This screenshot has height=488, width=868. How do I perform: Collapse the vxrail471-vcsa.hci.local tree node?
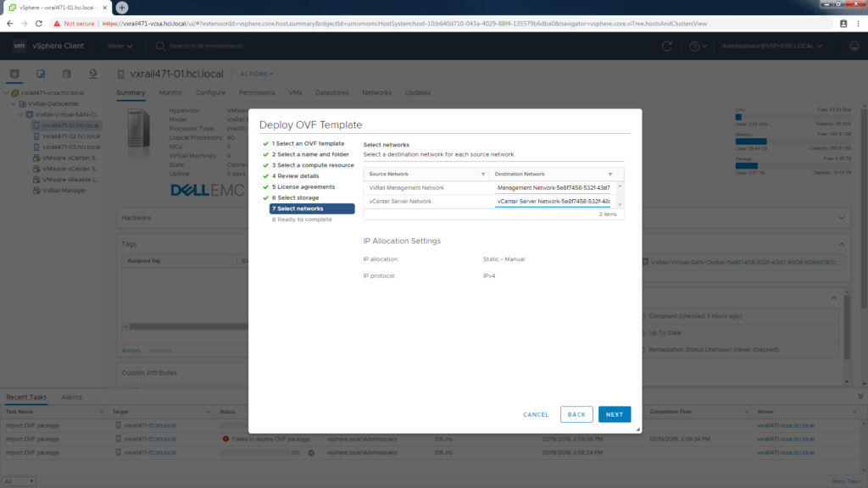(6, 93)
